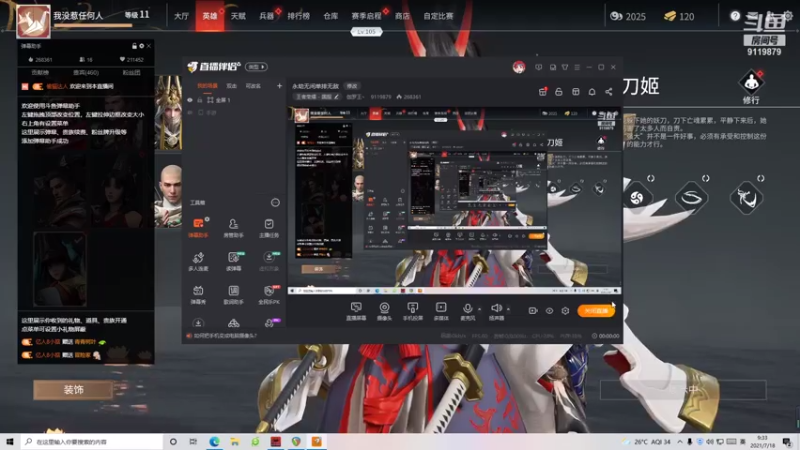Image resolution: width=800 pixels, height=450 pixels.
Task: Select the bald hero thumbnail
Action: click(168, 196)
